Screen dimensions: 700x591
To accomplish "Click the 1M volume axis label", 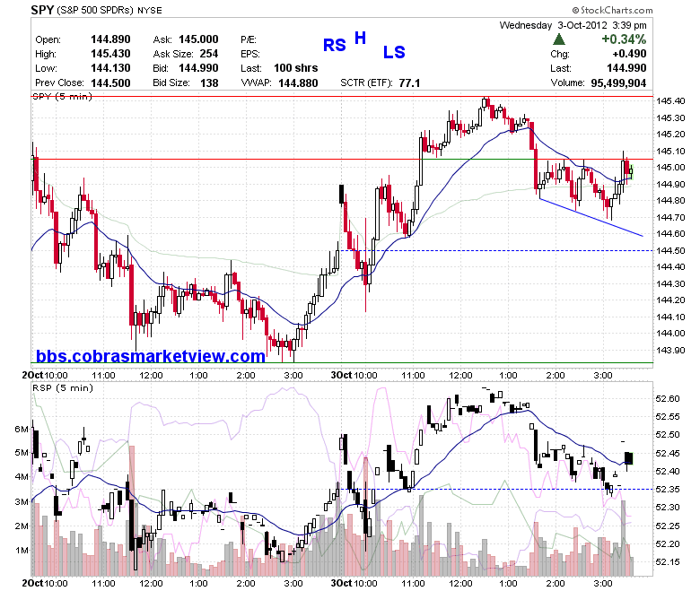I will [22, 551].
